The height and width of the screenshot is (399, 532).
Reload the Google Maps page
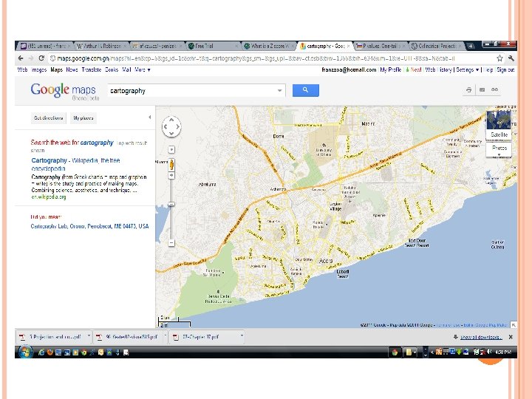41,58
